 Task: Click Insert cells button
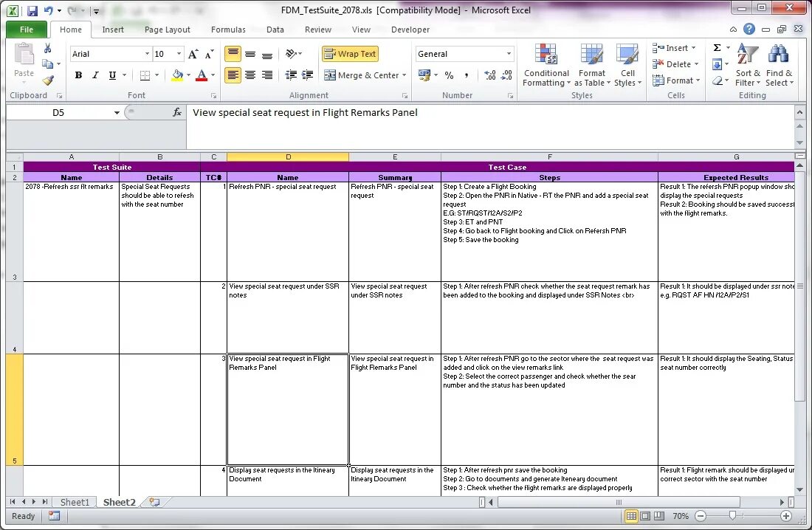674,48
